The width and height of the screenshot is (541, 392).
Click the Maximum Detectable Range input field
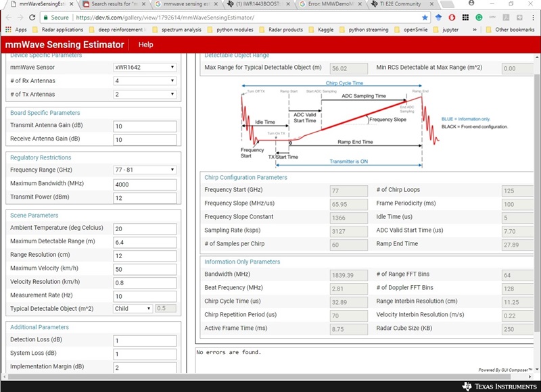(x=145, y=242)
